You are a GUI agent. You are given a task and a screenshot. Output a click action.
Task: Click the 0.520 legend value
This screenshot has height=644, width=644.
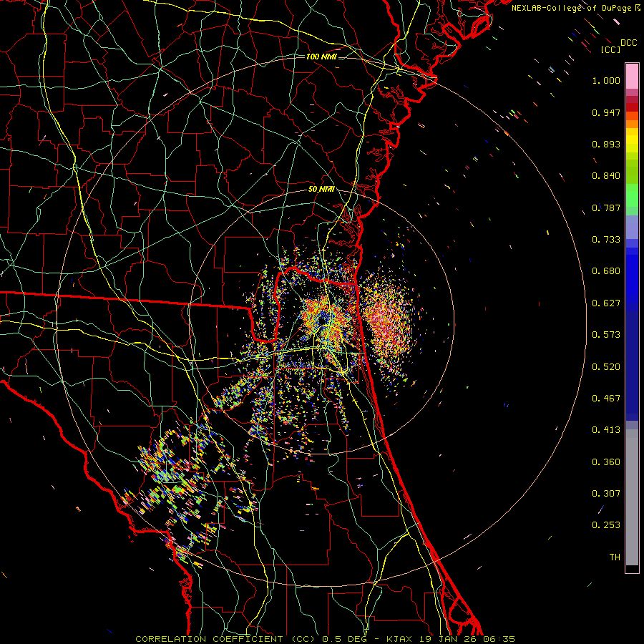(606, 367)
